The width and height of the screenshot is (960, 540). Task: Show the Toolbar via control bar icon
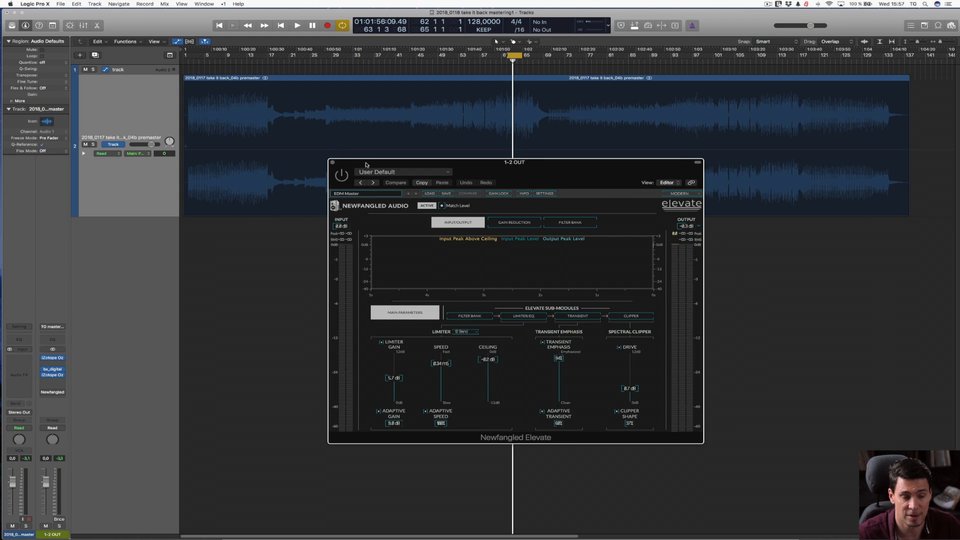52,26
